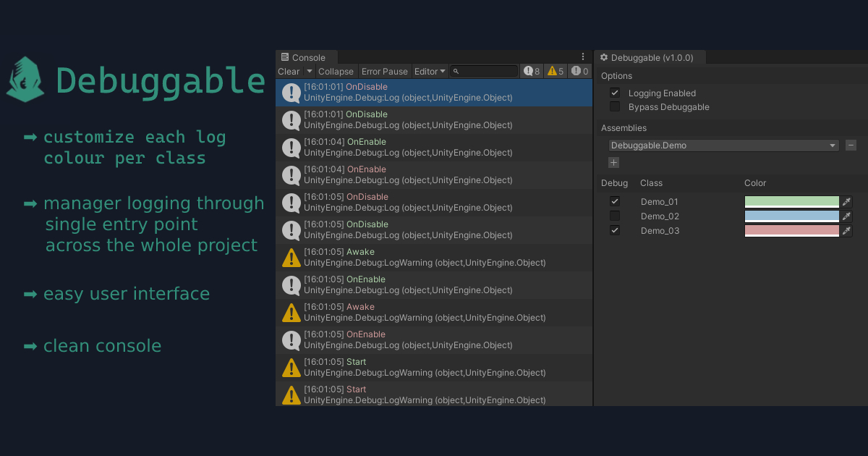Remove Debuggable.Demo assembly with minus icon
Image resolution: width=868 pixels, height=456 pixels.
pyautogui.click(x=851, y=145)
